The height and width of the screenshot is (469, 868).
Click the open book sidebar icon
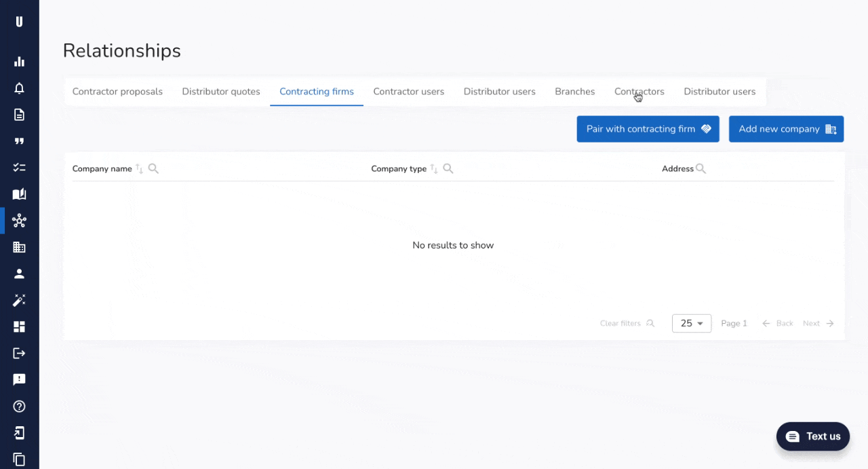click(19, 194)
